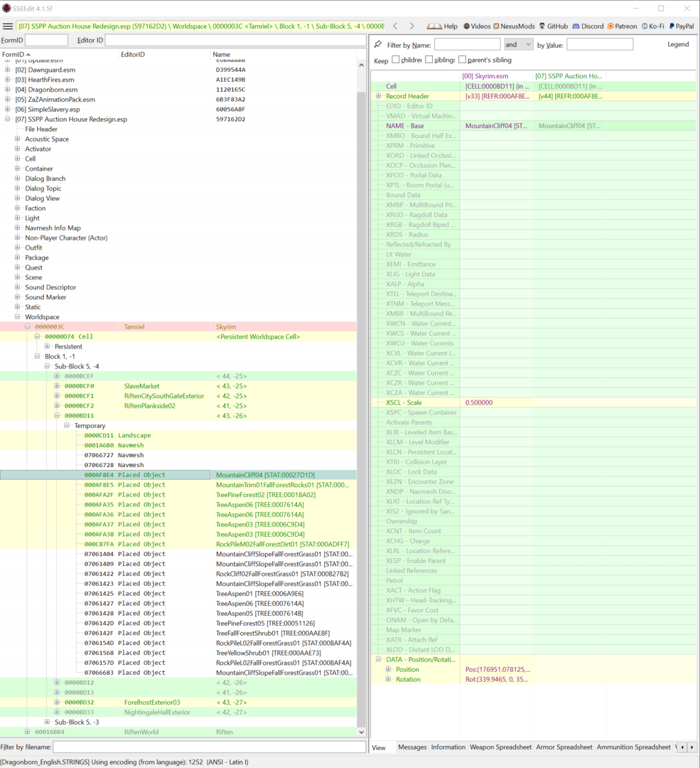Switch to the Ammunition Spreadsheet tab
The width and height of the screenshot is (700, 768).
(633, 747)
